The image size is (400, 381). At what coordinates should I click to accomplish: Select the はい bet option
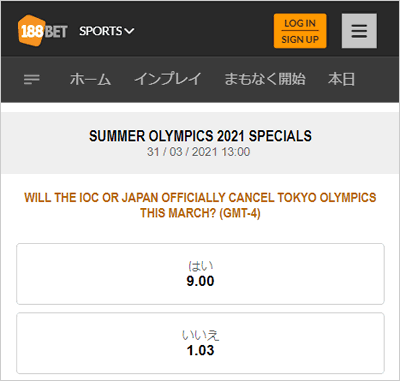coord(200,274)
